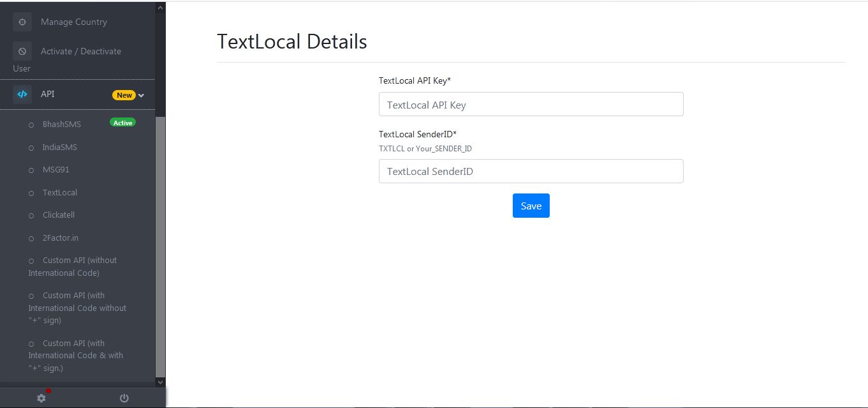Focus the TextLocal API Key input field
The image size is (868, 408).
[x=531, y=104]
